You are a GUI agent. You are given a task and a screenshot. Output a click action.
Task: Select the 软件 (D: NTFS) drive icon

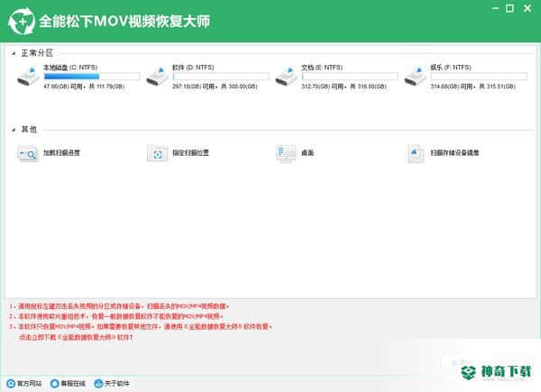[x=157, y=77]
